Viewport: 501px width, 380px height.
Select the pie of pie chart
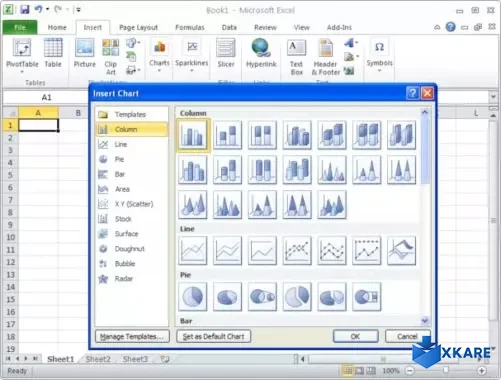[262, 297]
